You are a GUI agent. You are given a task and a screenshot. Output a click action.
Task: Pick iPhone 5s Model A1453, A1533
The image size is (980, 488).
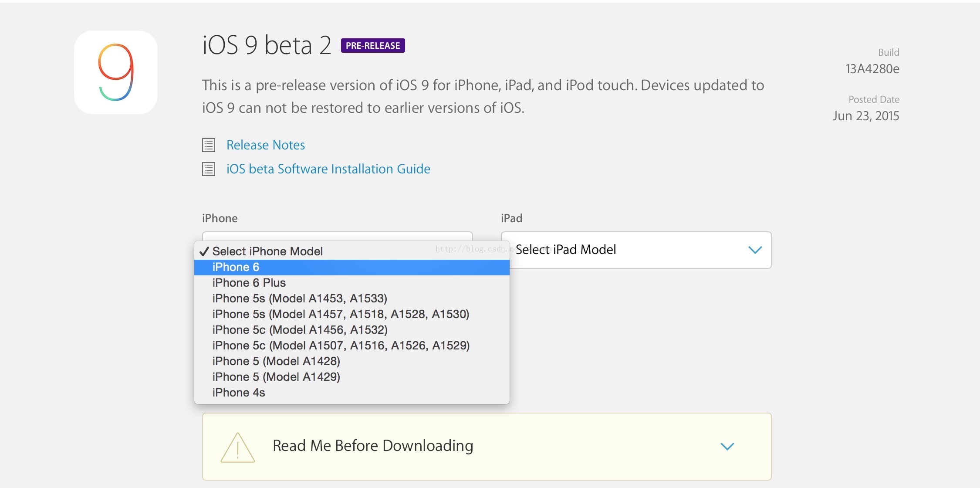352,298
